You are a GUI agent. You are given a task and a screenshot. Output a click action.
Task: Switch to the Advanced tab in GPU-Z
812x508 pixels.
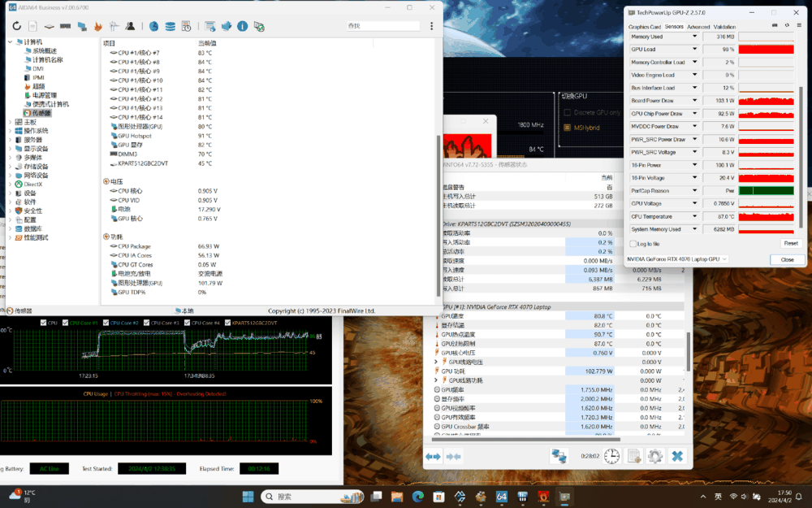pyautogui.click(x=699, y=27)
